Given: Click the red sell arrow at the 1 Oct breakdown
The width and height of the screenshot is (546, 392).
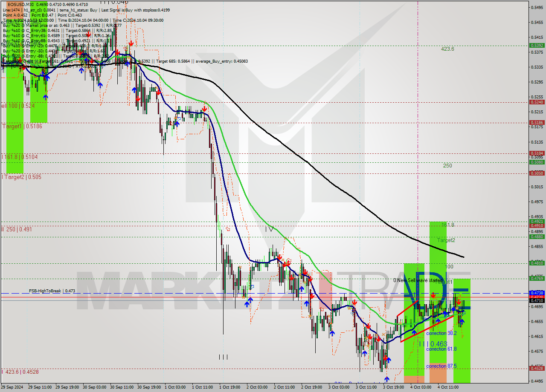Looking at the screenshot, I should click(205, 110).
